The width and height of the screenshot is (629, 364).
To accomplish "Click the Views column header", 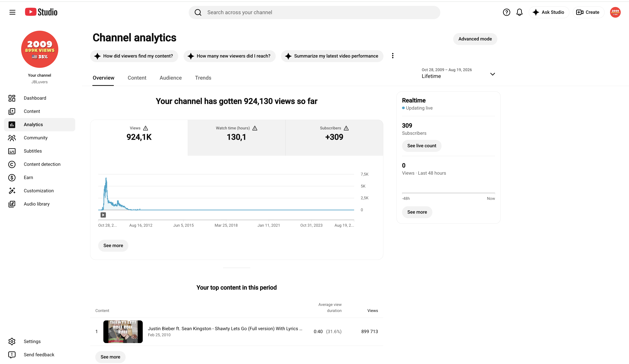I will tap(372, 311).
